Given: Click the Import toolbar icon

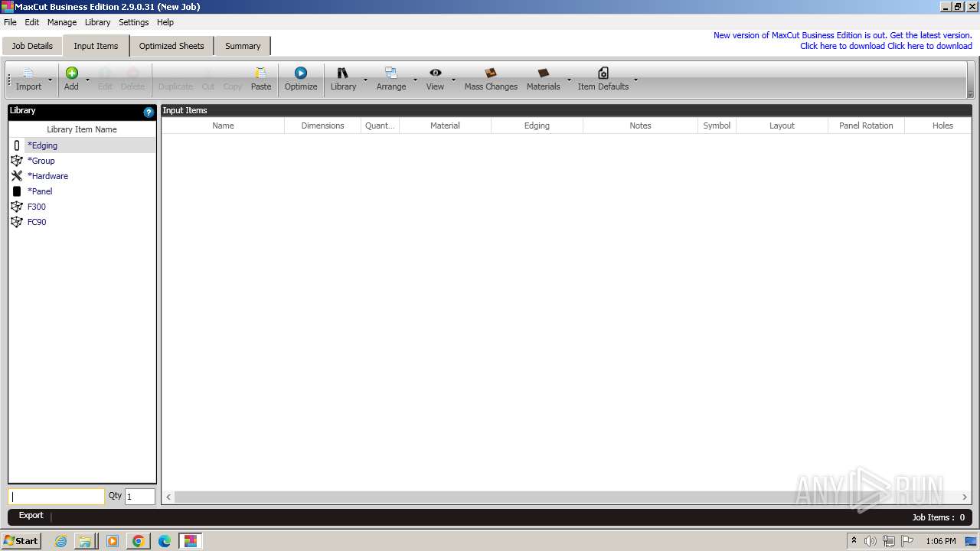Looking at the screenshot, I should (x=28, y=73).
